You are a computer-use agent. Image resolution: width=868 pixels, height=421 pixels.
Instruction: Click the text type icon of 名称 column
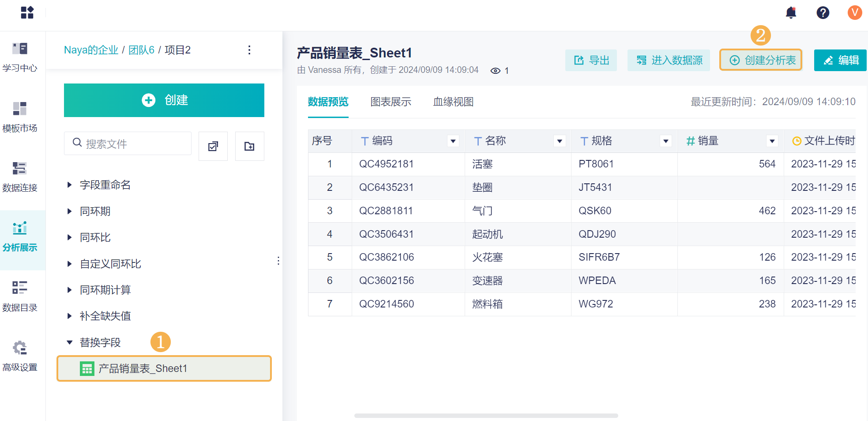point(477,141)
